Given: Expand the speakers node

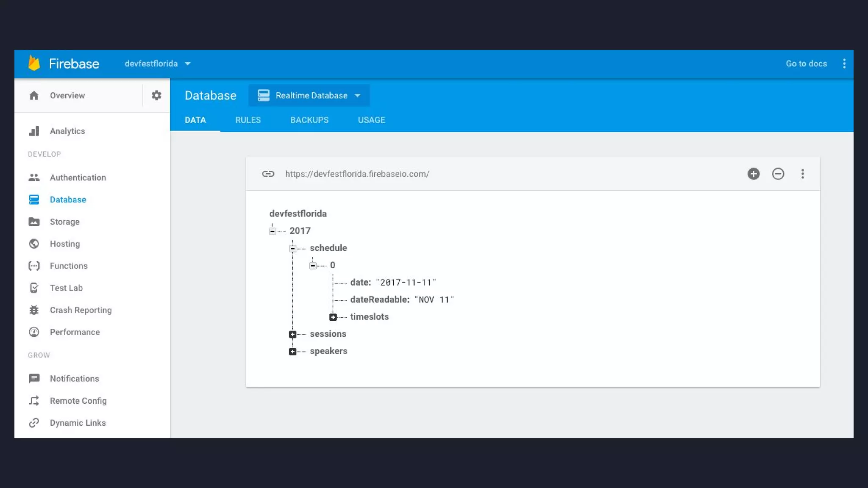Looking at the screenshot, I should [x=292, y=352].
